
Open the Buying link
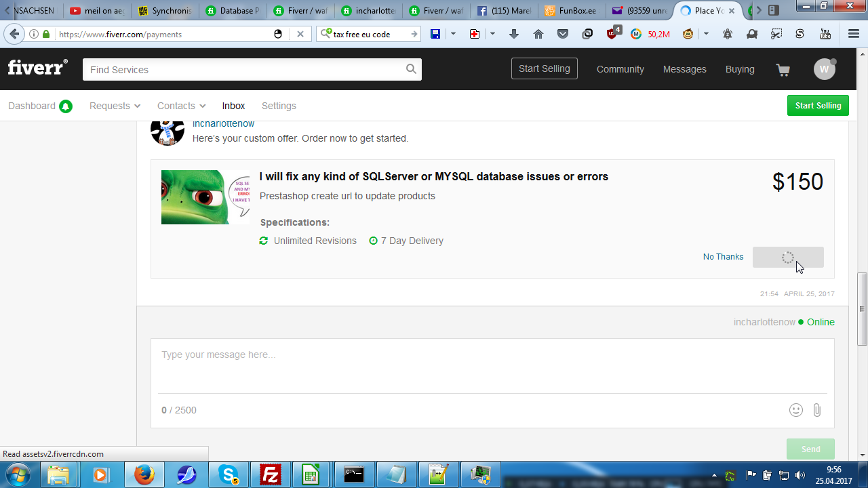click(740, 69)
